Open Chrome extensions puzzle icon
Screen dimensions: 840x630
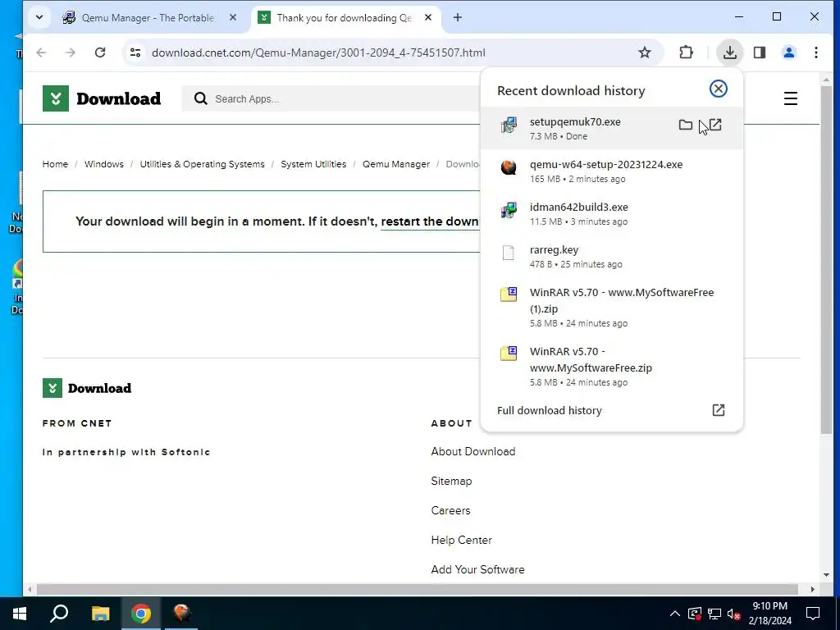coord(686,52)
